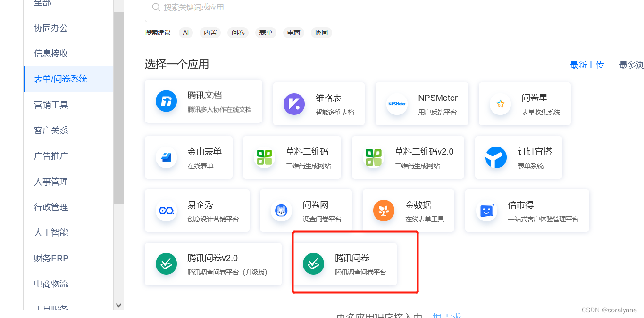Click the 腾讯调查问卷平台（升级版）description text
The width and height of the screenshot is (644, 318).
[x=227, y=272]
